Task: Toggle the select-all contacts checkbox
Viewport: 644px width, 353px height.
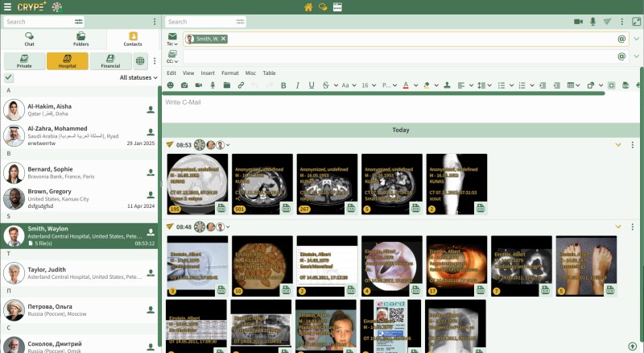Action: tap(9, 77)
